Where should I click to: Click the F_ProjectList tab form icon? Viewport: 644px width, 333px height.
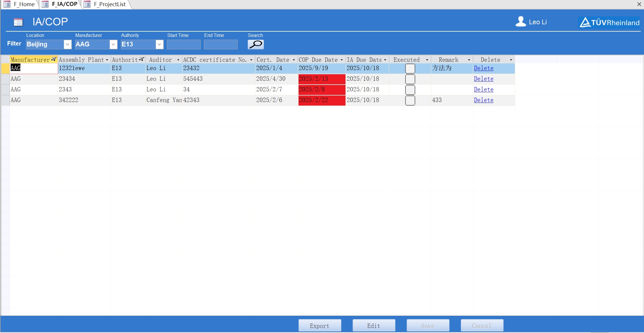87,4
